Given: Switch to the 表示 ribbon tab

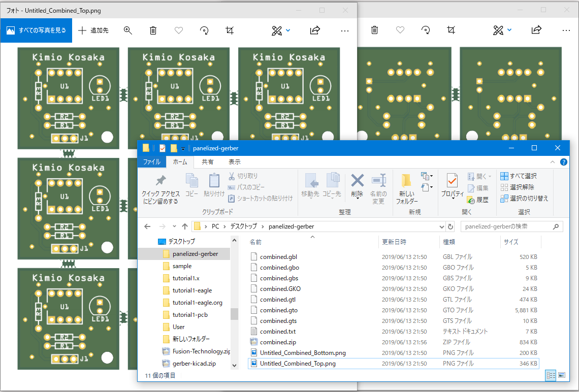Looking at the screenshot, I should point(235,161).
